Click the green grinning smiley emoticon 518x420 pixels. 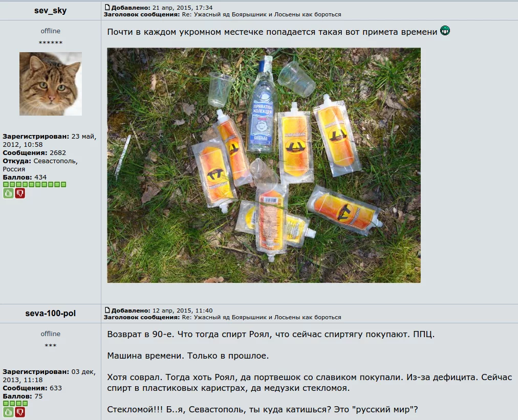[x=445, y=31]
